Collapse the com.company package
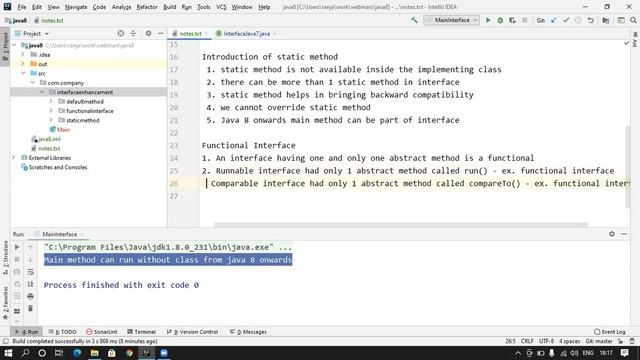640x360 pixels. point(33,82)
